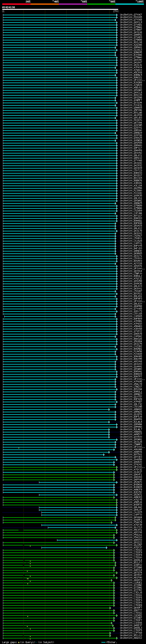This screenshot has width=146, height=644.
Task: Select hit label UniRef100_Q41647
Action: (x=131, y=63)
